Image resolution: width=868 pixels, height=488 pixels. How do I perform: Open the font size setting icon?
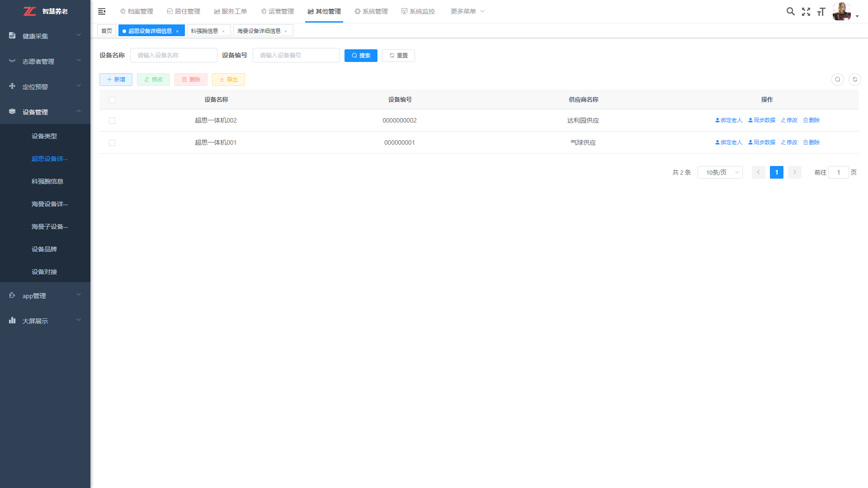[821, 12]
